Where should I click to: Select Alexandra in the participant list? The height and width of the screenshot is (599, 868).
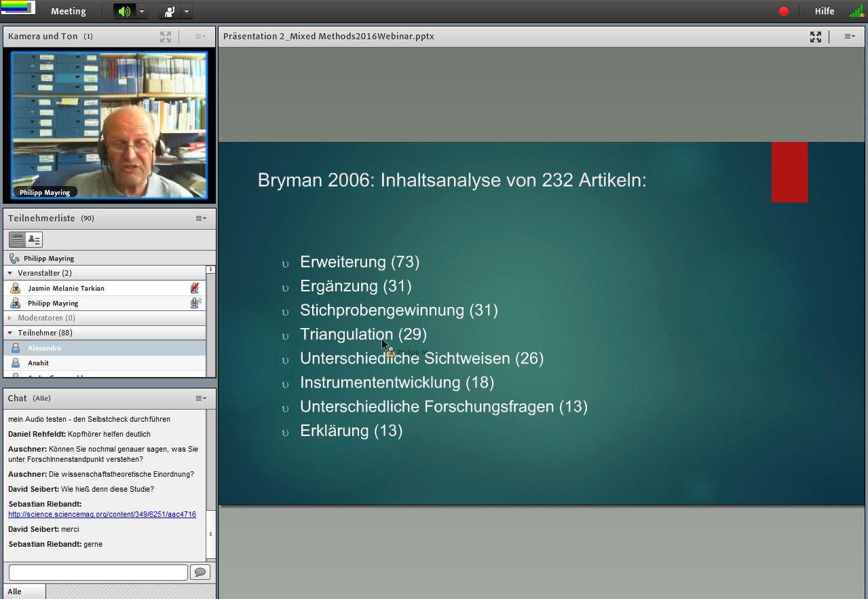pyautogui.click(x=105, y=348)
